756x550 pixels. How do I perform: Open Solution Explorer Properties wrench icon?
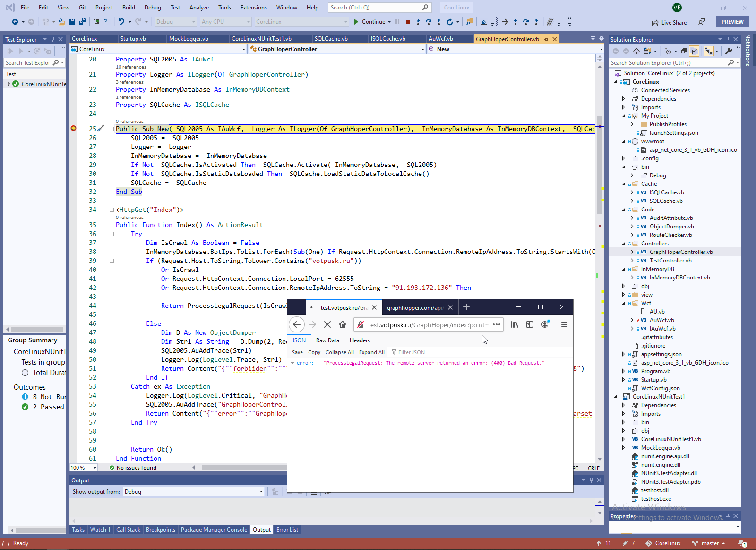(x=728, y=51)
